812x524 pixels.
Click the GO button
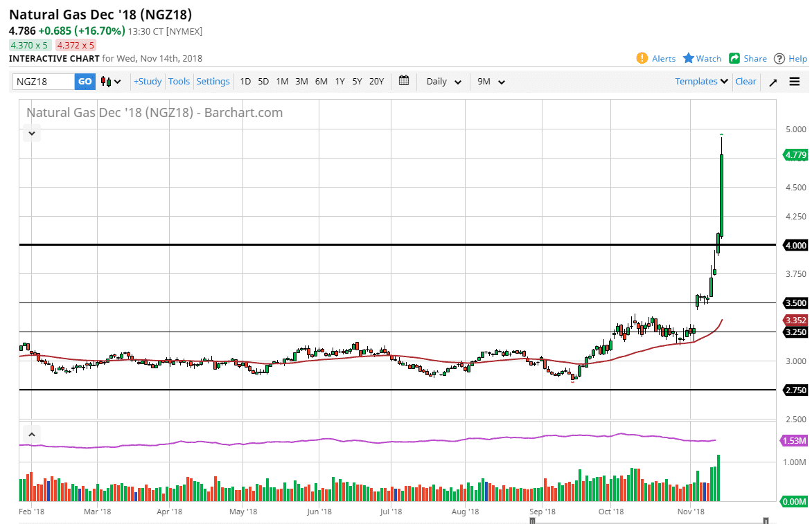pyautogui.click(x=85, y=82)
